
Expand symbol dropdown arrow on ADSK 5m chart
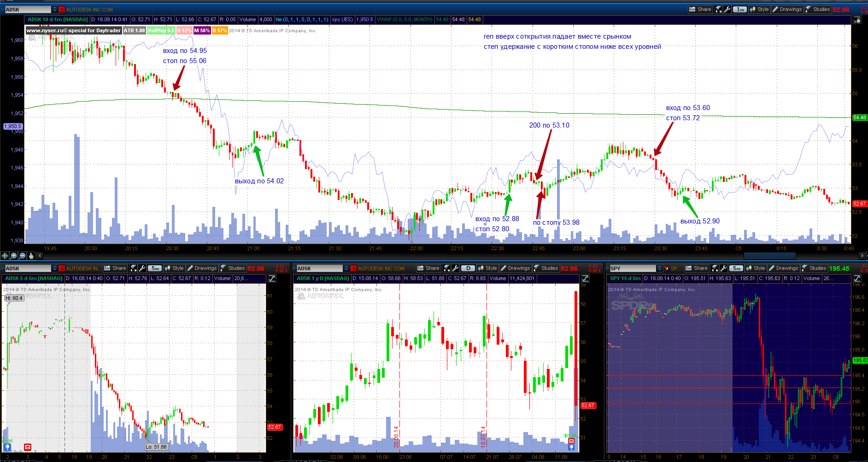(55, 269)
